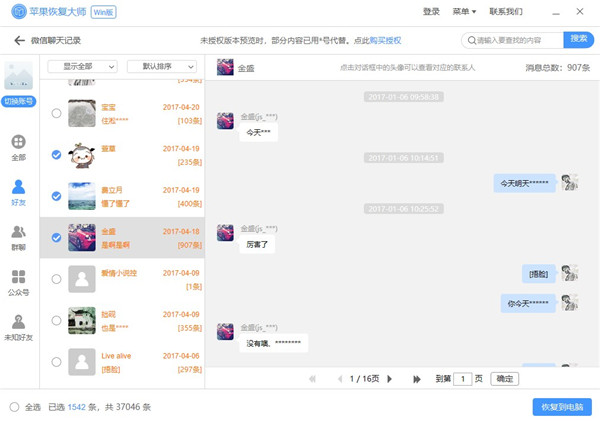The width and height of the screenshot is (600, 421).
Task: Open the 宝宝 contact avatar thumbnail
Action: (x=82, y=113)
